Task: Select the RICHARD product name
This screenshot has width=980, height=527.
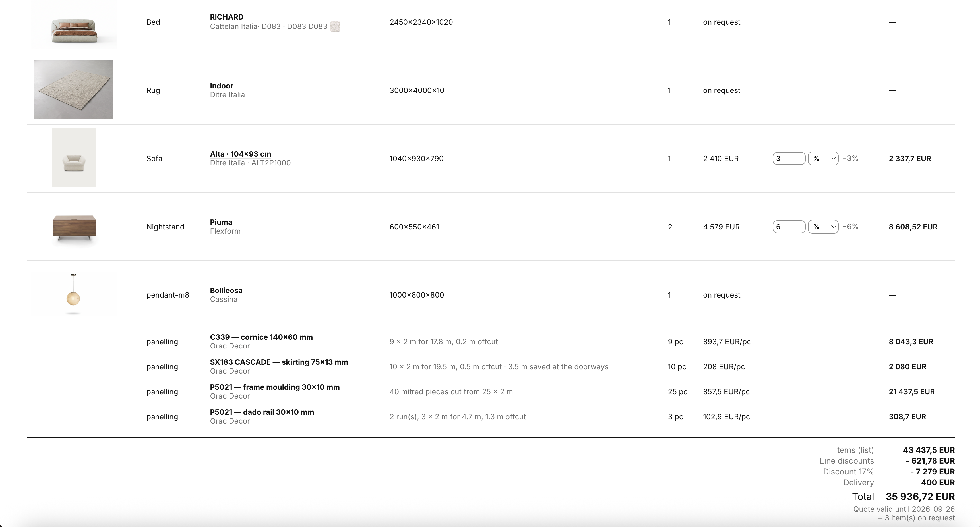Action: [227, 17]
